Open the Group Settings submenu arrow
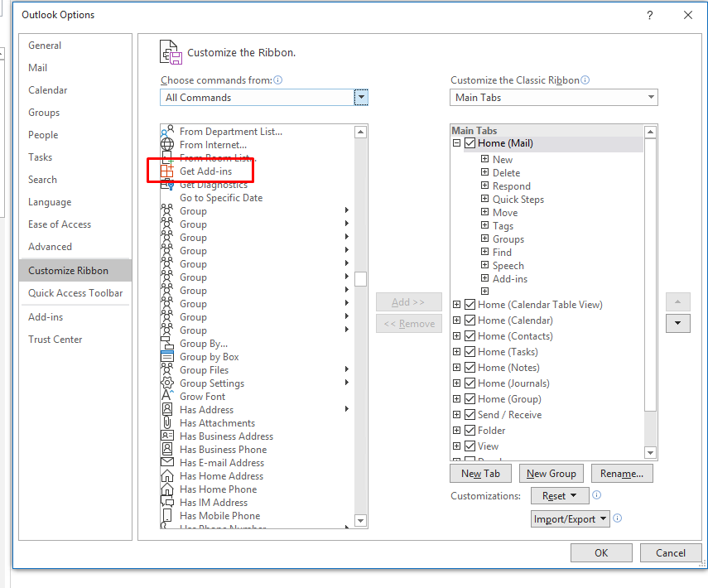This screenshot has width=708, height=588. pos(347,383)
